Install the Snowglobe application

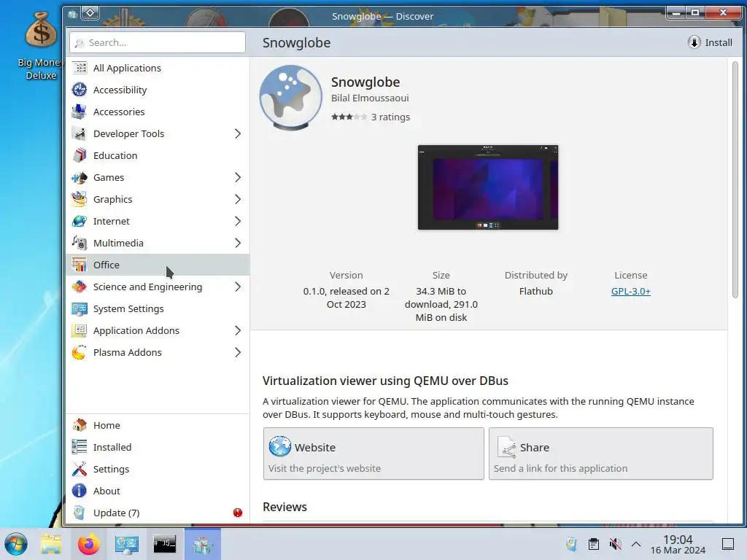(x=711, y=42)
